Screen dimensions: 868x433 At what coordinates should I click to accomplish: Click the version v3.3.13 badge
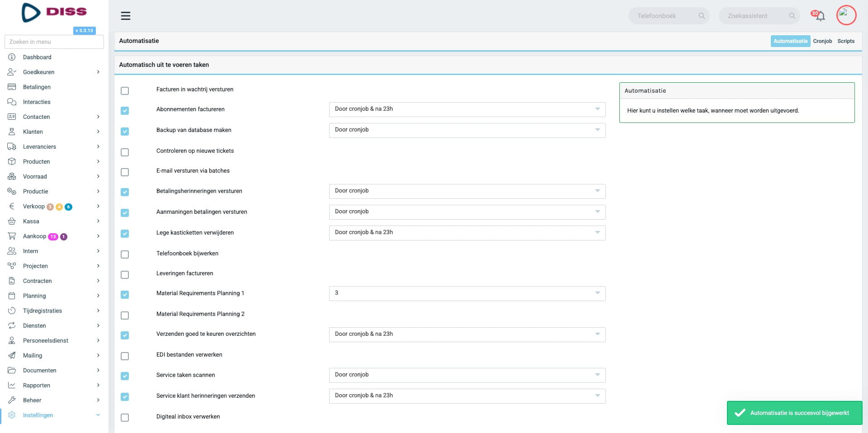point(84,31)
